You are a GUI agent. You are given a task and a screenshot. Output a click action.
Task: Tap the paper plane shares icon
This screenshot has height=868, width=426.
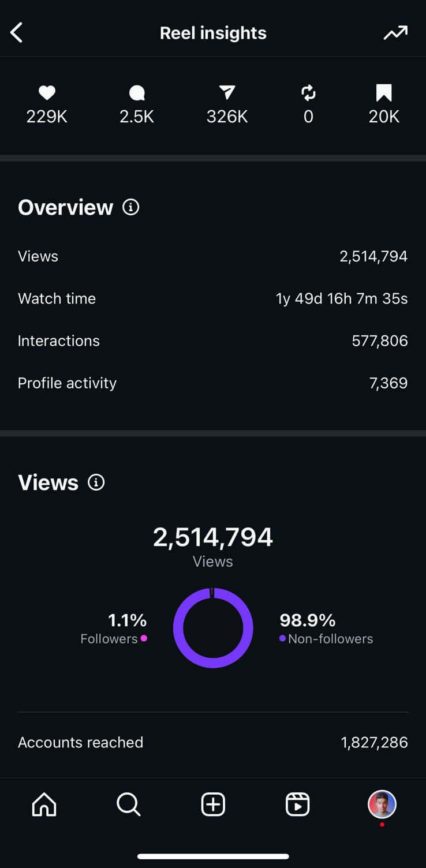click(x=227, y=93)
